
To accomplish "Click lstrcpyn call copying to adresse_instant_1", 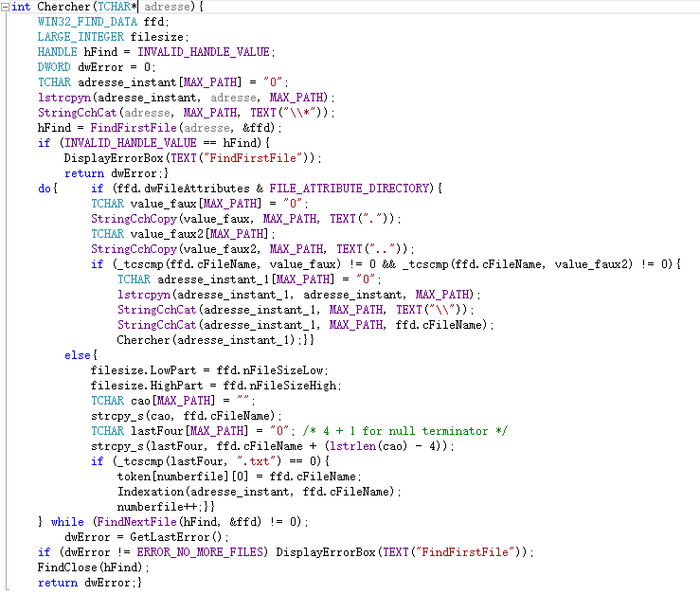I will point(299,296).
